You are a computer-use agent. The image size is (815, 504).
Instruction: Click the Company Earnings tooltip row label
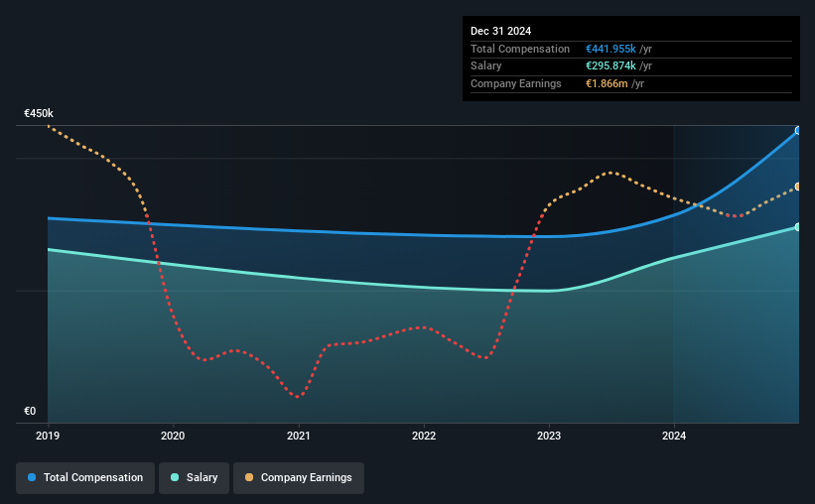515,83
